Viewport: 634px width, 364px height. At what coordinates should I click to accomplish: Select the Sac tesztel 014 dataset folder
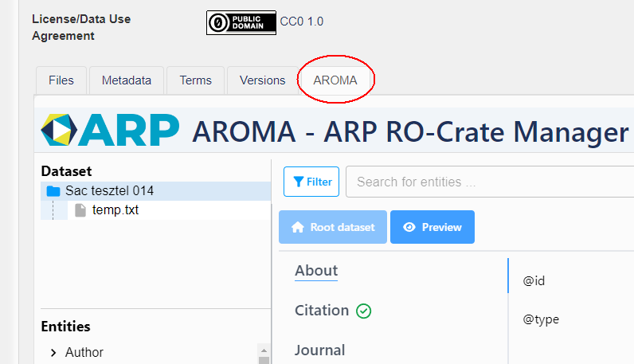pyautogui.click(x=155, y=191)
